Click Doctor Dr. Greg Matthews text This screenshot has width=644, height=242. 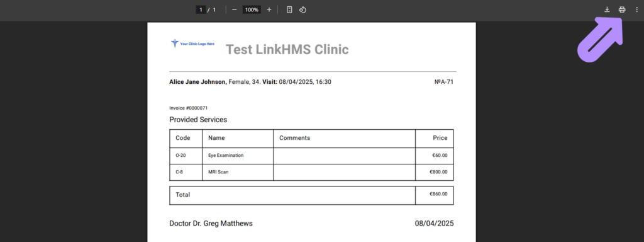[x=211, y=224]
